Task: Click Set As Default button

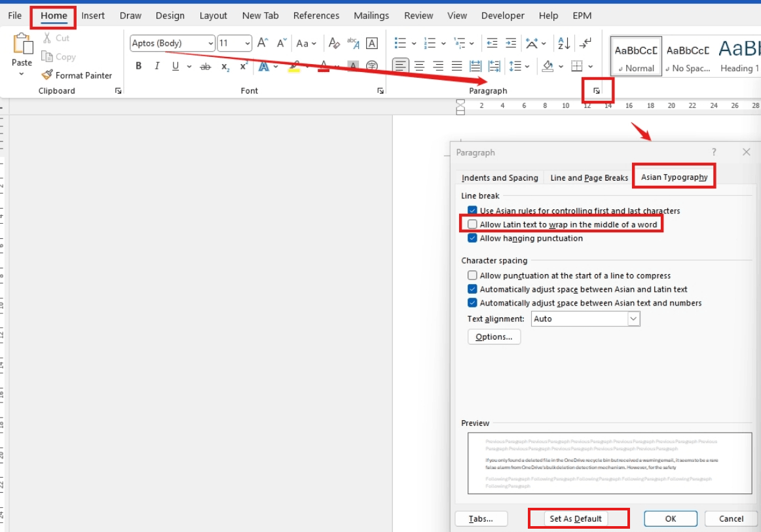Action: [576, 518]
